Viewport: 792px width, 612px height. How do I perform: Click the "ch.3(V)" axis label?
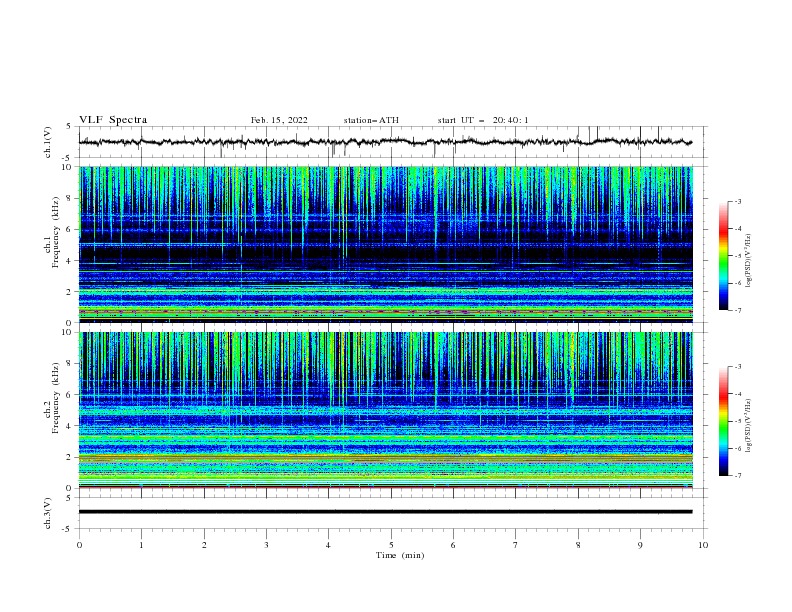(x=48, y=513)
